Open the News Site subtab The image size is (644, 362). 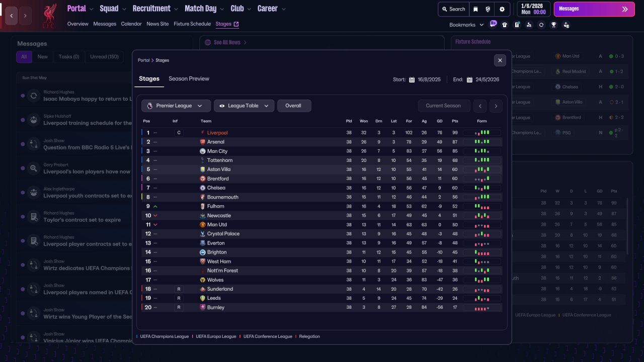pos(157,24)
